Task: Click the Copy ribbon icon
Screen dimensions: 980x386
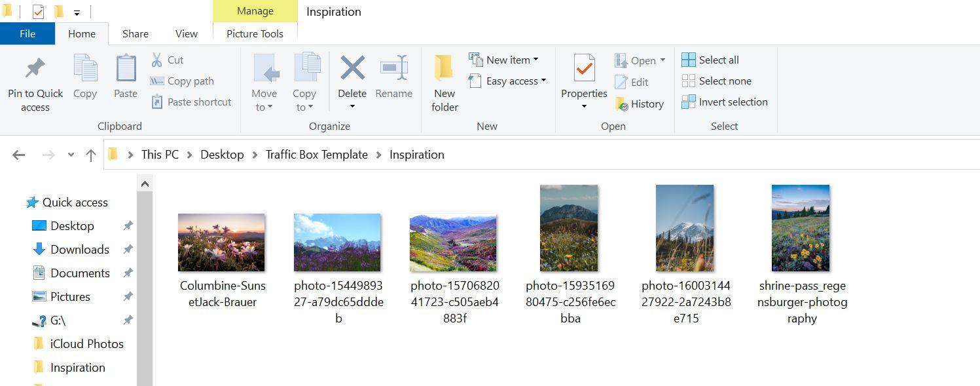Action: point(85,68)
